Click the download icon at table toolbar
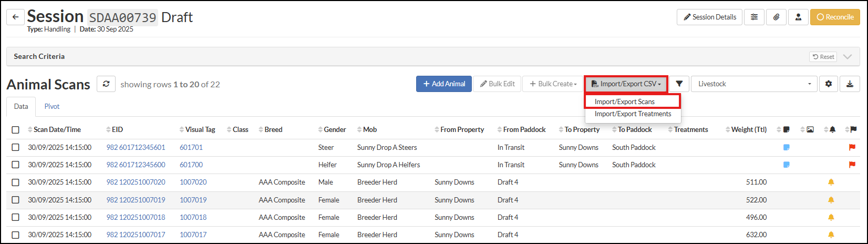868x244 pixels. pyautogui.click(x=850, y=84)
